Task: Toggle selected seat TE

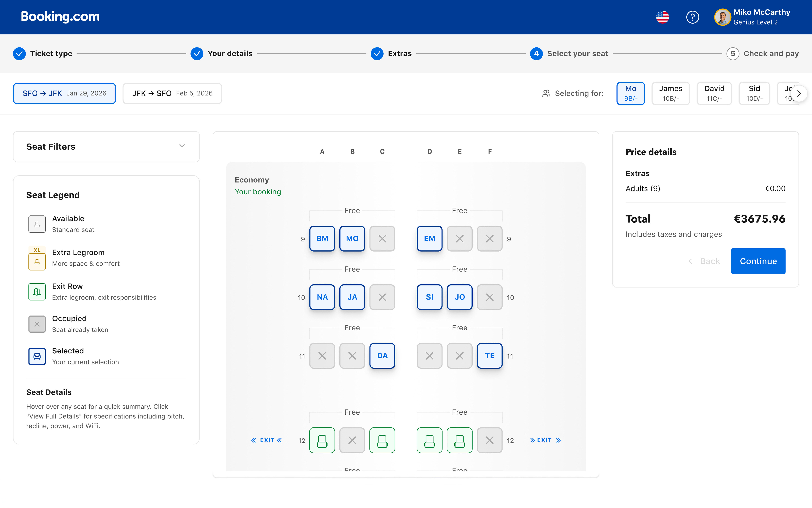Action: (x=490, y=355)
